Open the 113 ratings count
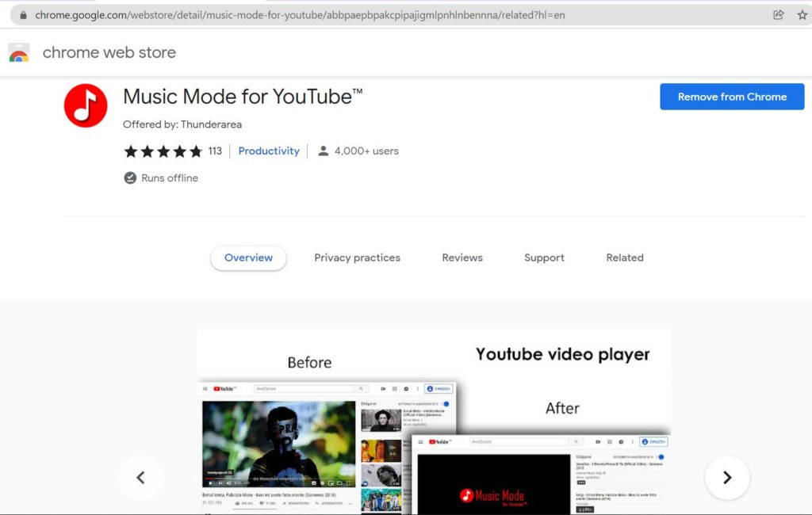Screen dimensions: 812x515 coord(215,151)
